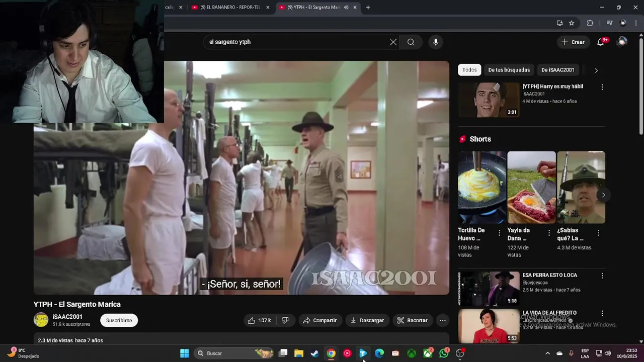Open the Chrome profile avatar in toolbar

tap(623, 23)
